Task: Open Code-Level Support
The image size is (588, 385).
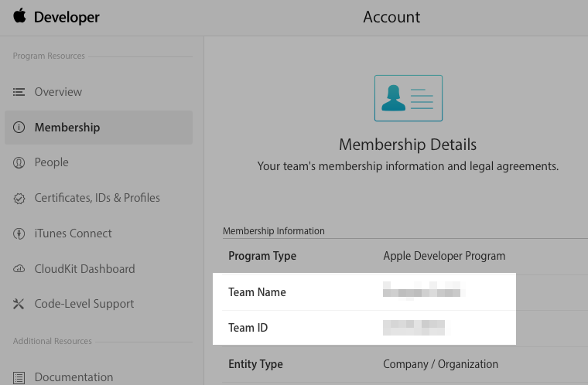Action: (x=84, y=304)
